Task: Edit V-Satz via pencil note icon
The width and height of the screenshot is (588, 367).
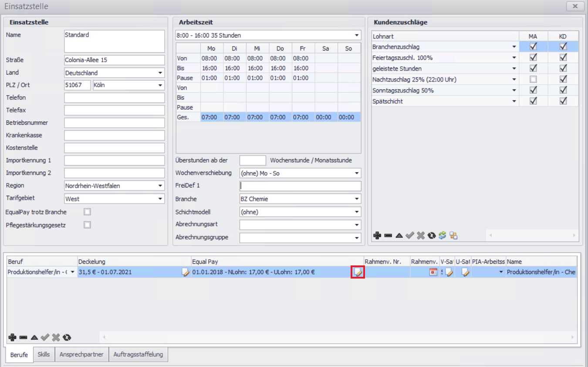Action: pyautogui.click(x=449, y=272)
